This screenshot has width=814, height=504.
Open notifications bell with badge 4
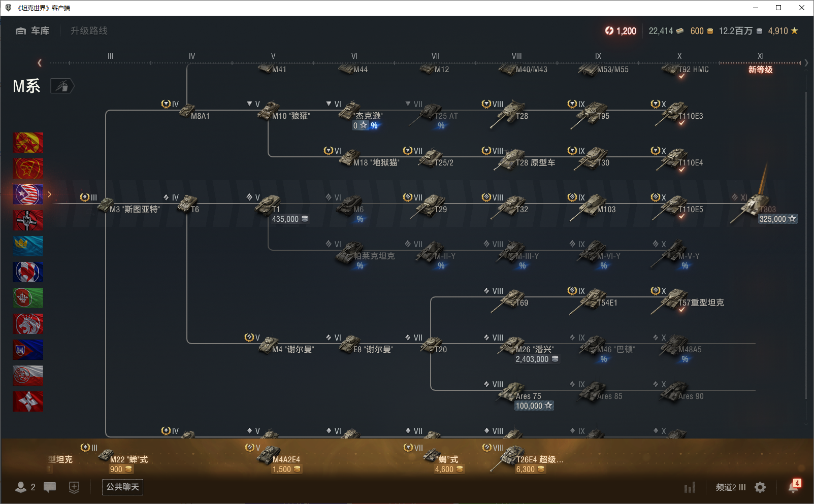point(794,486)
